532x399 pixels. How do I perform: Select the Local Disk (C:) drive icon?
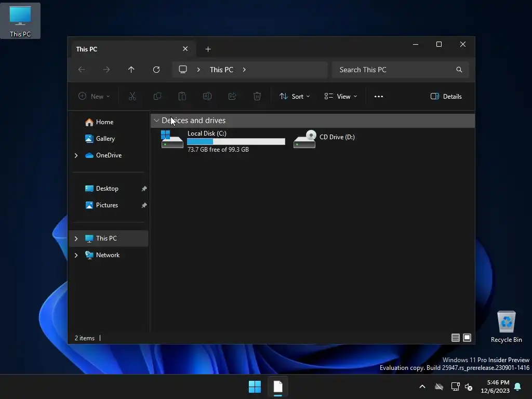click(x=171, y=139)
